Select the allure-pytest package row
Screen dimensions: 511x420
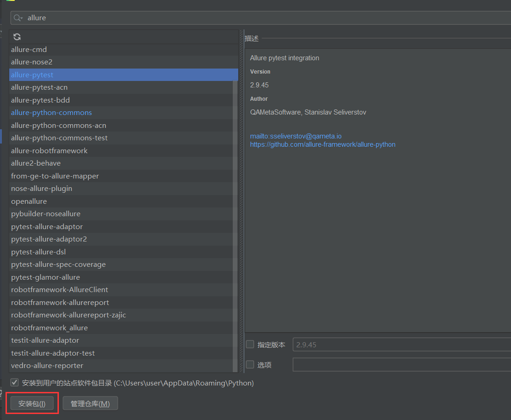pyautogui.click(x=124, y=75)
